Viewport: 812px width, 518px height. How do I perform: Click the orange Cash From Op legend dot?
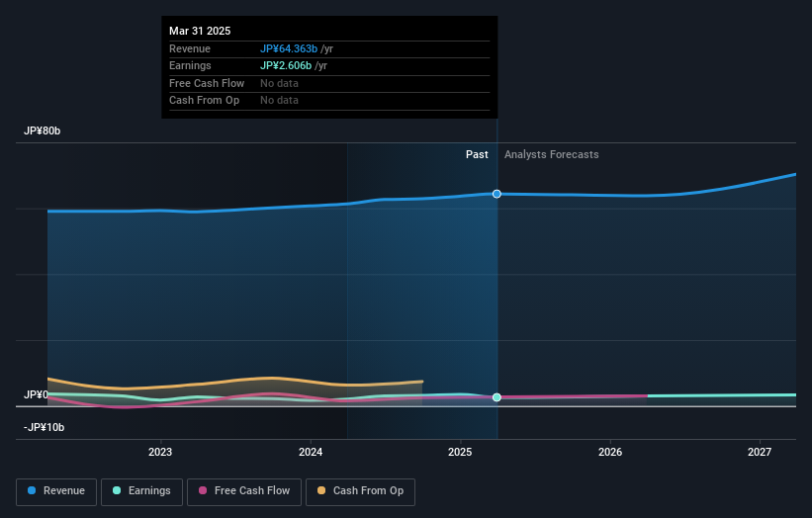321,490
